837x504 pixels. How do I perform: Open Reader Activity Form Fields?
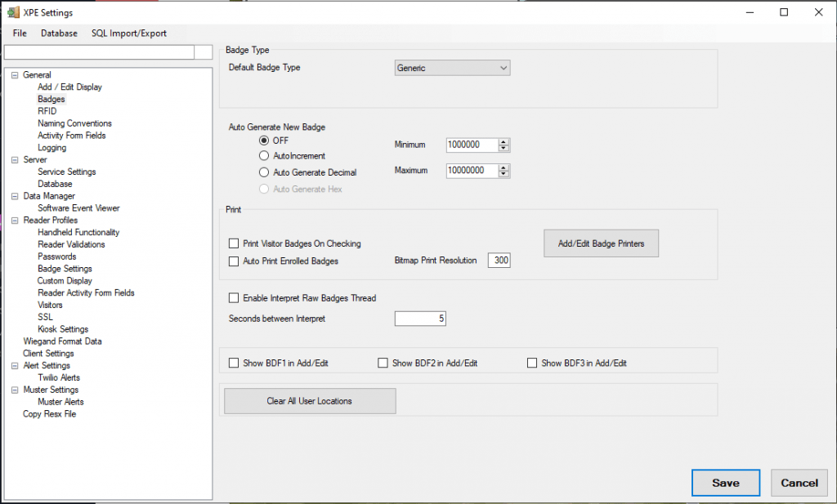coord(86,292)
